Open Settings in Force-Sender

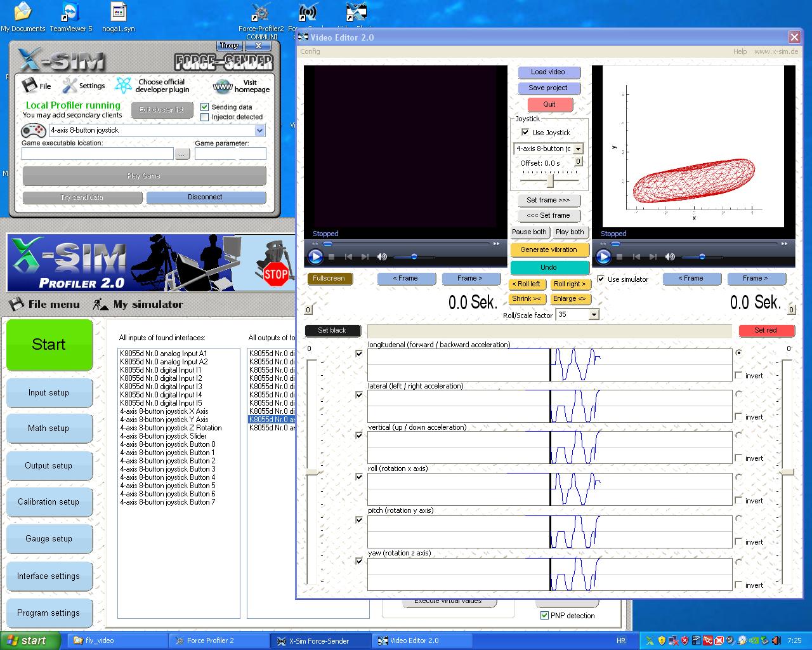(x=92, y=86)
